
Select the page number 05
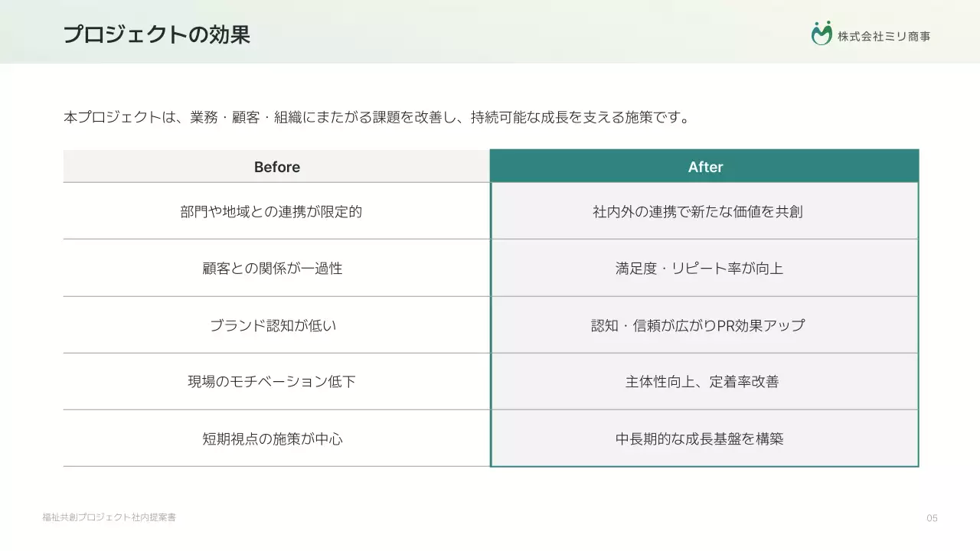pyautogui.click(x=933, y=518)
